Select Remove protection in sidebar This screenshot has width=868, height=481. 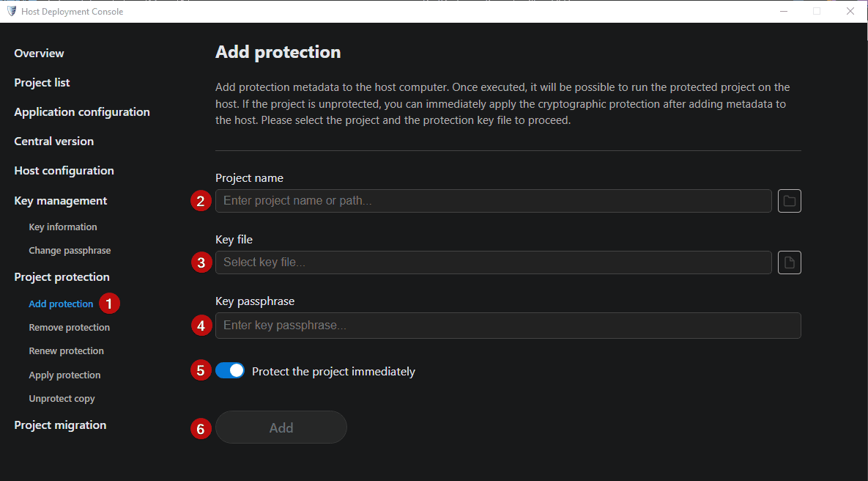point(69,328)
